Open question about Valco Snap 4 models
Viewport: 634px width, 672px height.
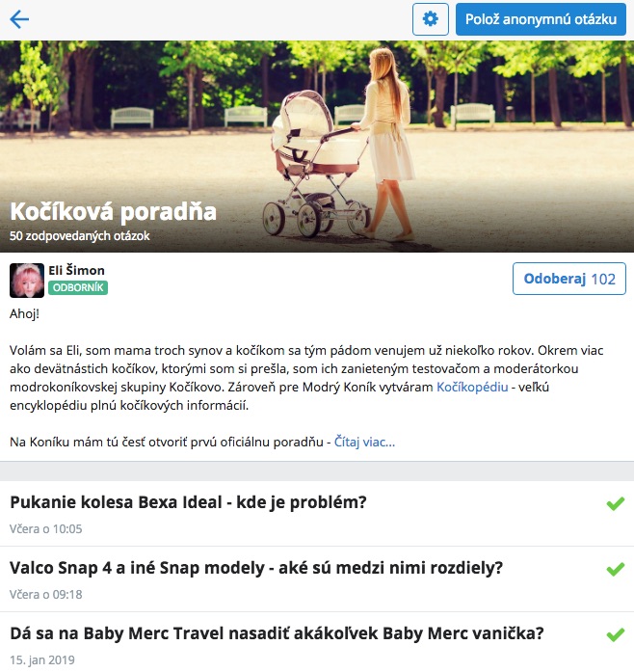click(x=256, y=568)
